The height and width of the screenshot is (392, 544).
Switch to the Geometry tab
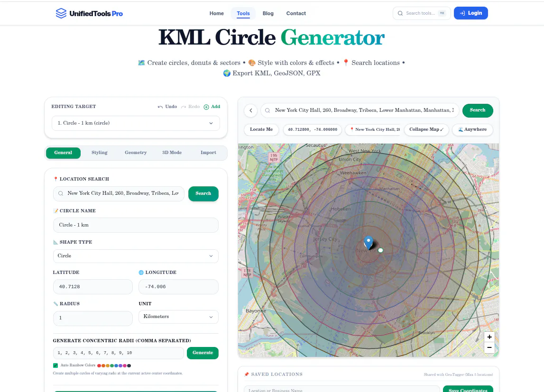point(136,153)
